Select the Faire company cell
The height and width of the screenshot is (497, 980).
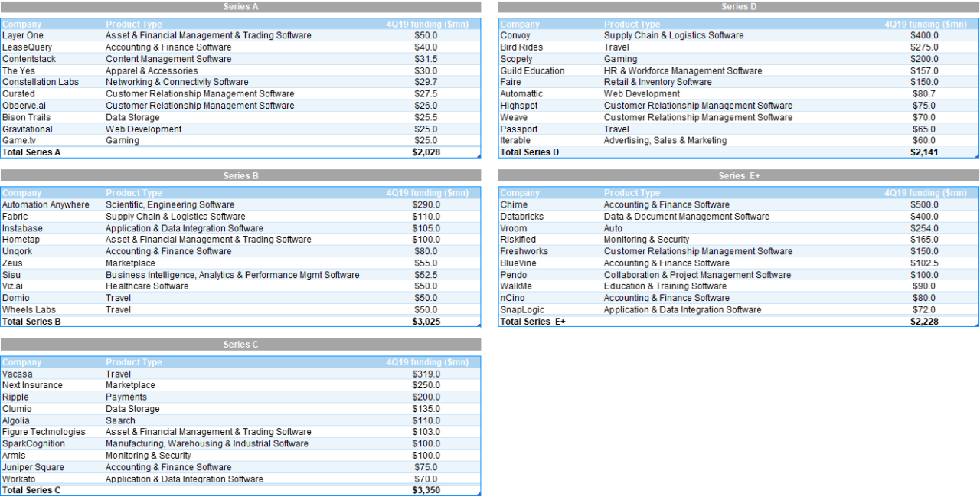pyautogui.click(x=510, y=82)
